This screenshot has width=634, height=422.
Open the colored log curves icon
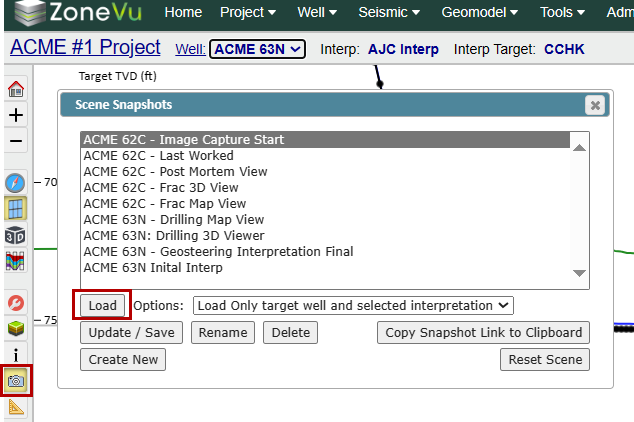(x=15, y=261)
